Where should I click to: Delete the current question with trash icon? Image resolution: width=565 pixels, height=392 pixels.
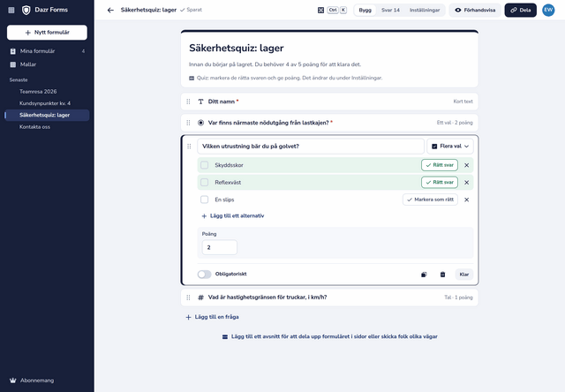(442, 275)
